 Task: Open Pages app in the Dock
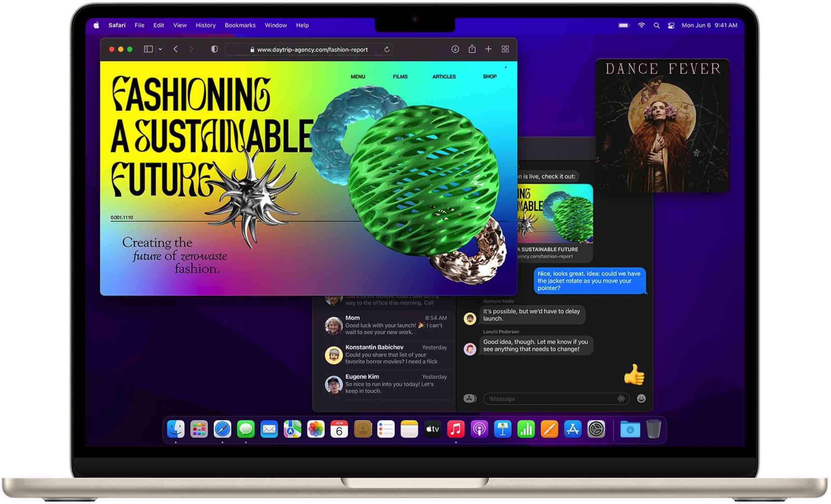tap(550, 429)
